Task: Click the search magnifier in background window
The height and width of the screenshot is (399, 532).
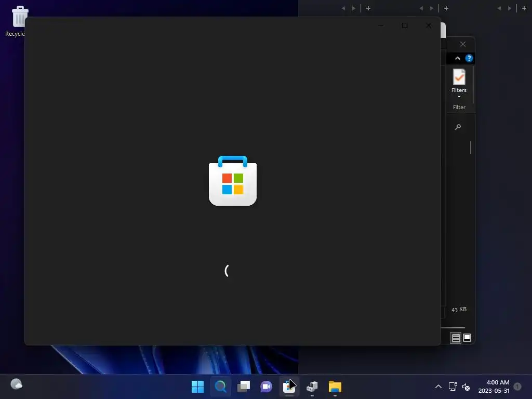Action: tap(458, 127)
